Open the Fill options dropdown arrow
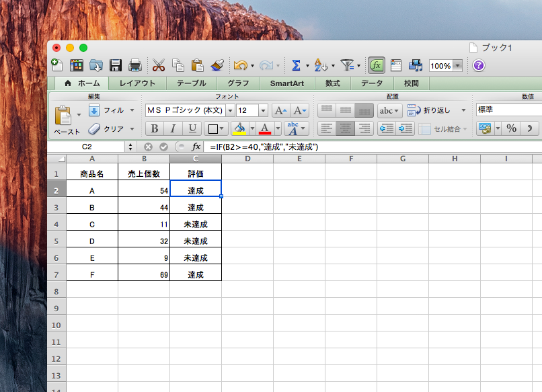The image size is (542, 392). [x=132, y=110]
